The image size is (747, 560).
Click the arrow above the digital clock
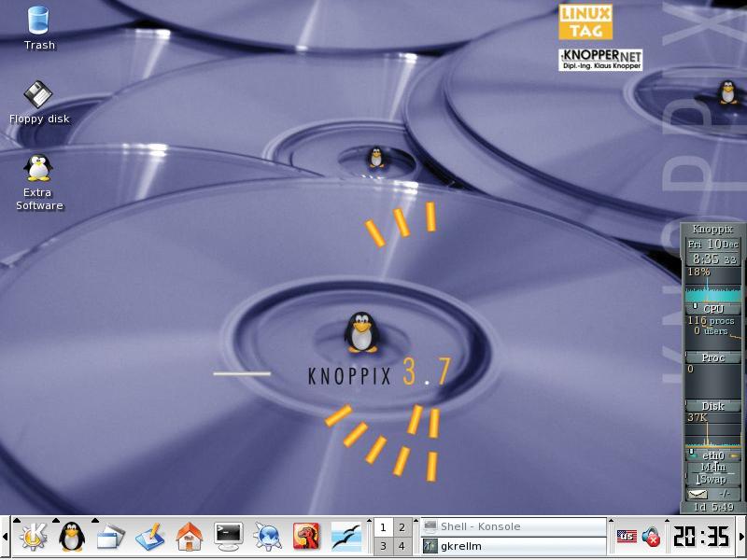pos(667,521)
